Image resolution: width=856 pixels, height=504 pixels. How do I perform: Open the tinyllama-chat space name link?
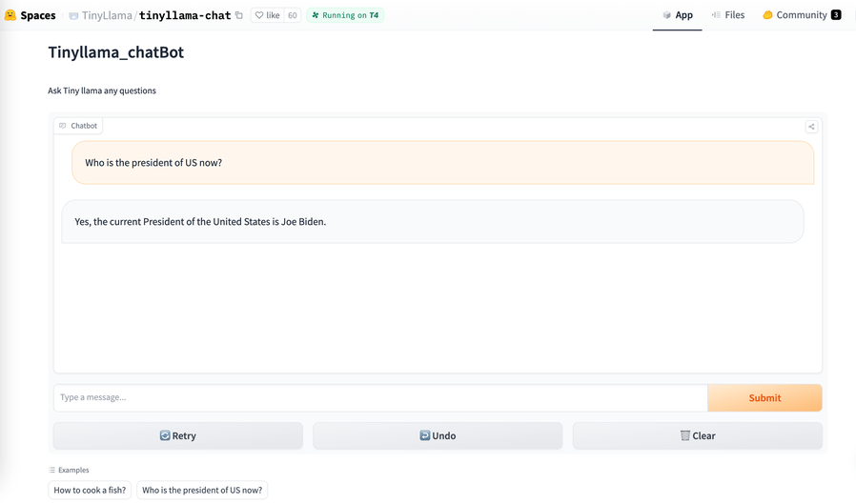pos(185,15)
